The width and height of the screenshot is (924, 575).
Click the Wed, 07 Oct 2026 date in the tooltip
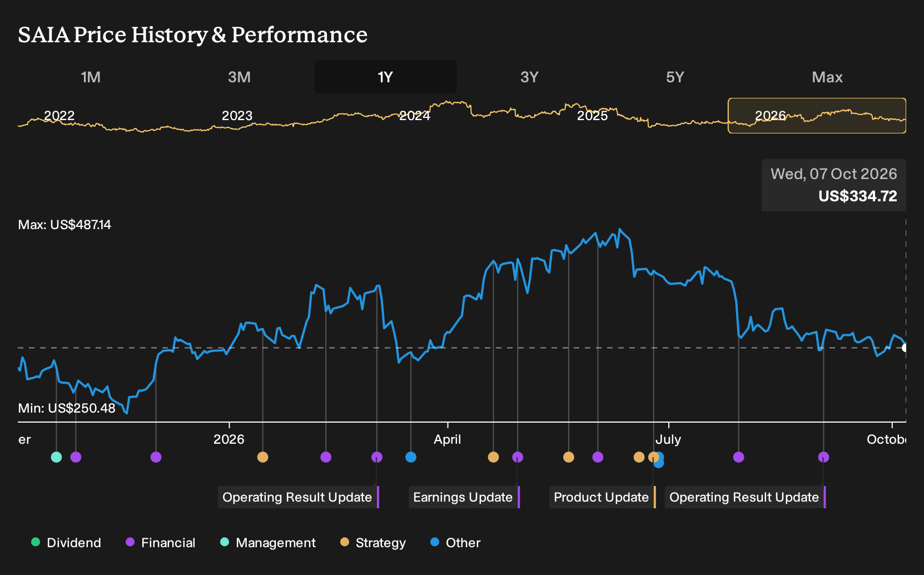(x=834, y=174)
